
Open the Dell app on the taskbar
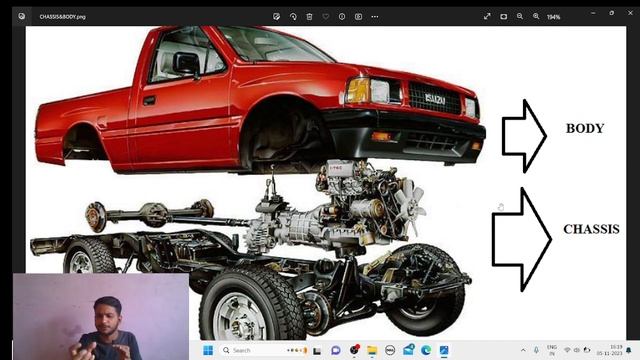(x=390, y=350)
